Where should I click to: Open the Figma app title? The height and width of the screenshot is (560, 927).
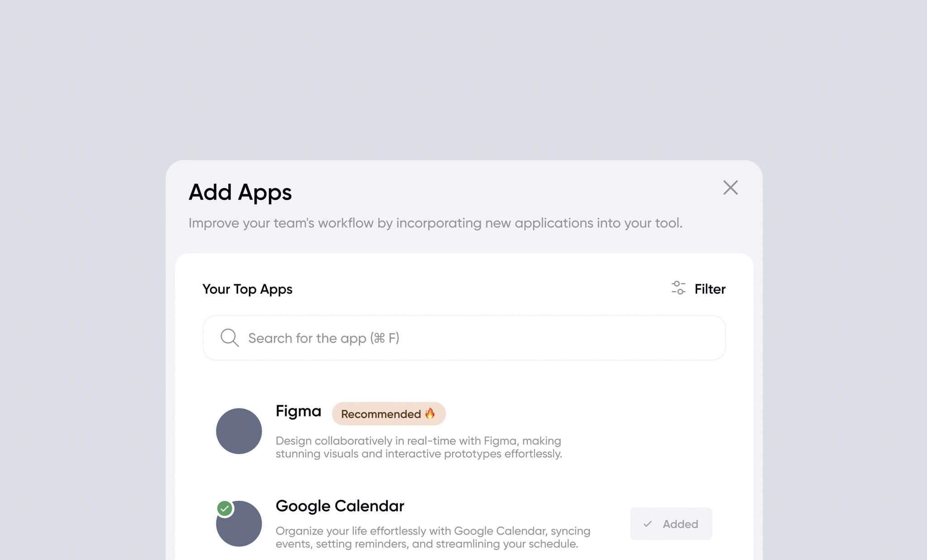(298, 411)
